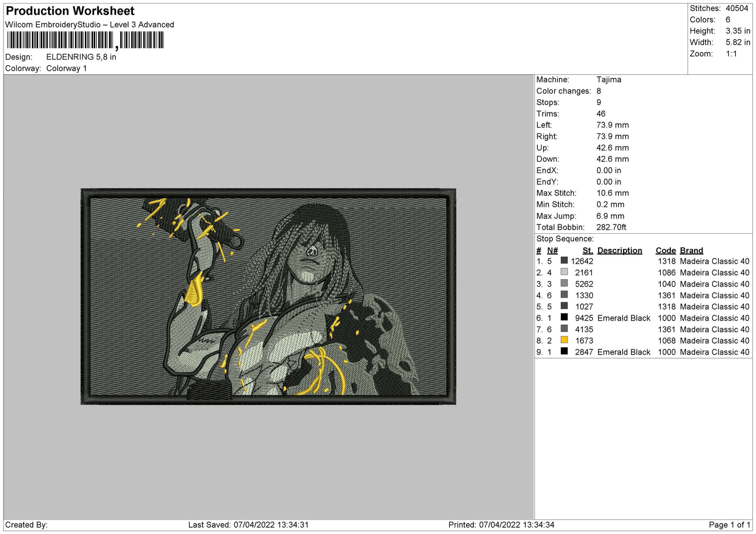Click the Brand column header

(691, 251)
